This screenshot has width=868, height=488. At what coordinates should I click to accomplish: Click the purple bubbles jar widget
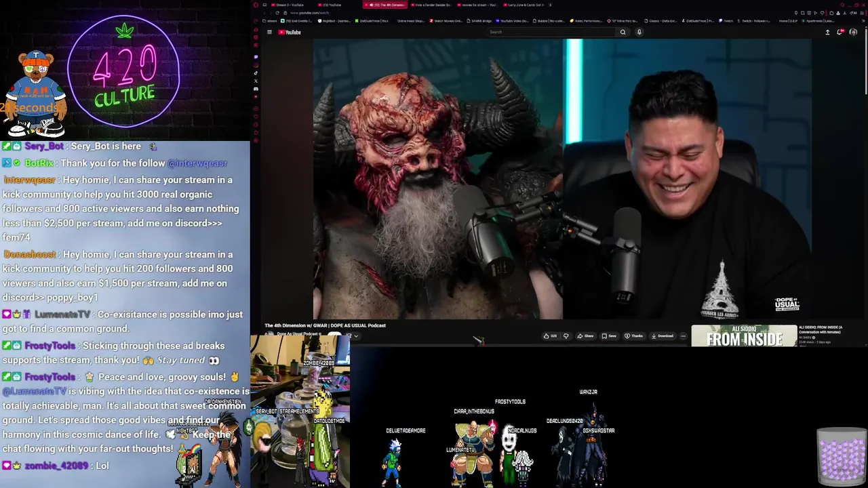[842, 455]
